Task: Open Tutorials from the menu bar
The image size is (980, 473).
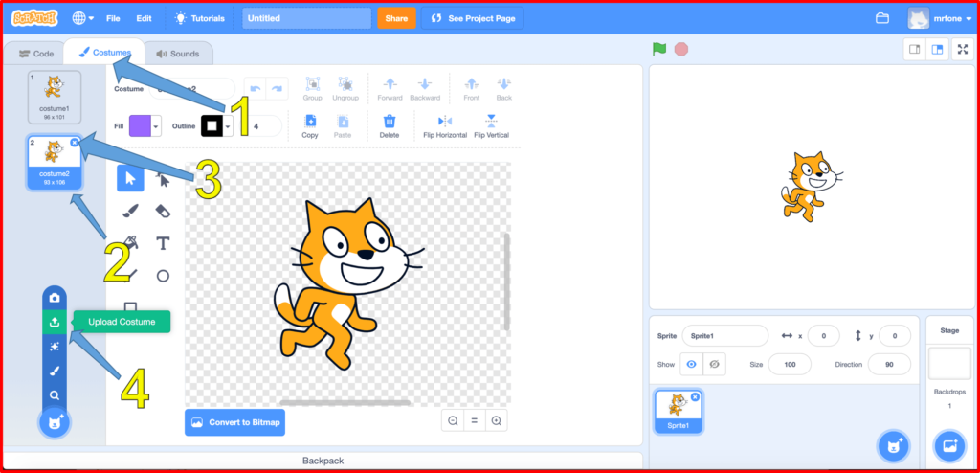Action: click(x=199, y=18)
